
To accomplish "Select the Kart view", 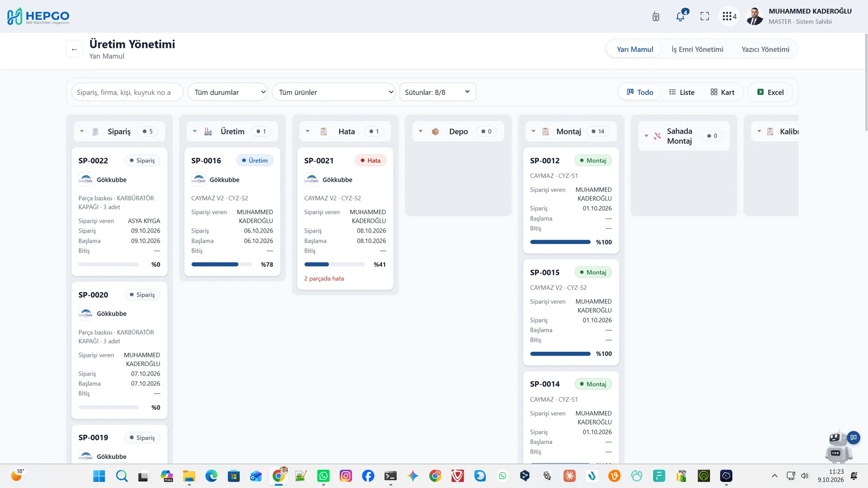I will pyautogui.click(x=723, y=92).
